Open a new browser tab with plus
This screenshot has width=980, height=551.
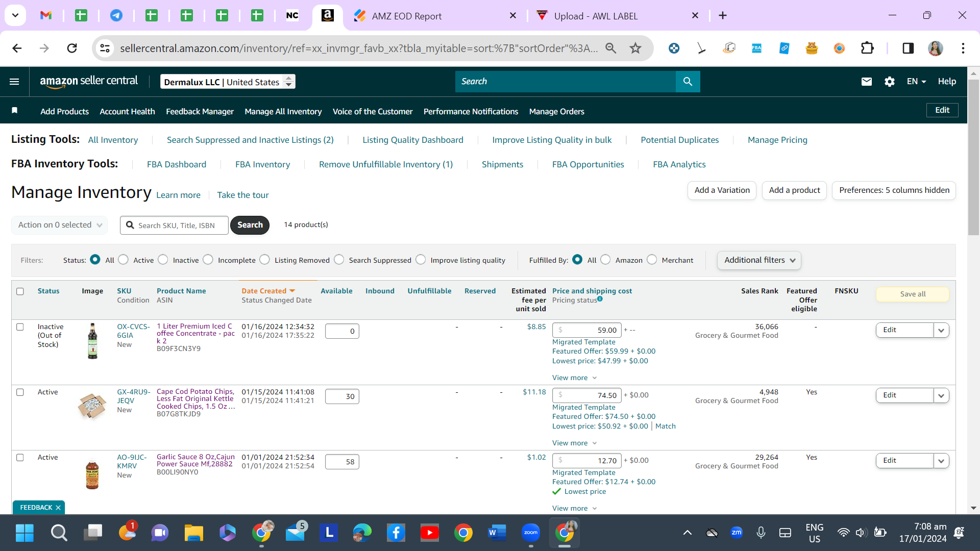[723, 15]
